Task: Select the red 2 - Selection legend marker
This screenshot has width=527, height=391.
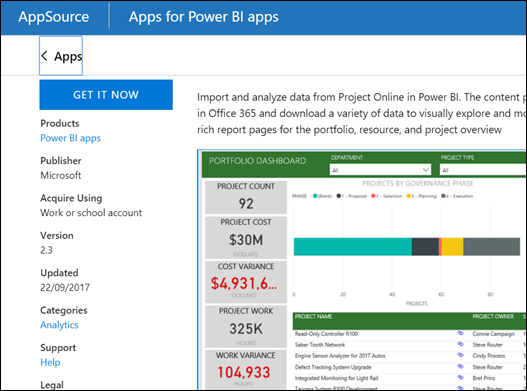Action: (x=373, y=196)
